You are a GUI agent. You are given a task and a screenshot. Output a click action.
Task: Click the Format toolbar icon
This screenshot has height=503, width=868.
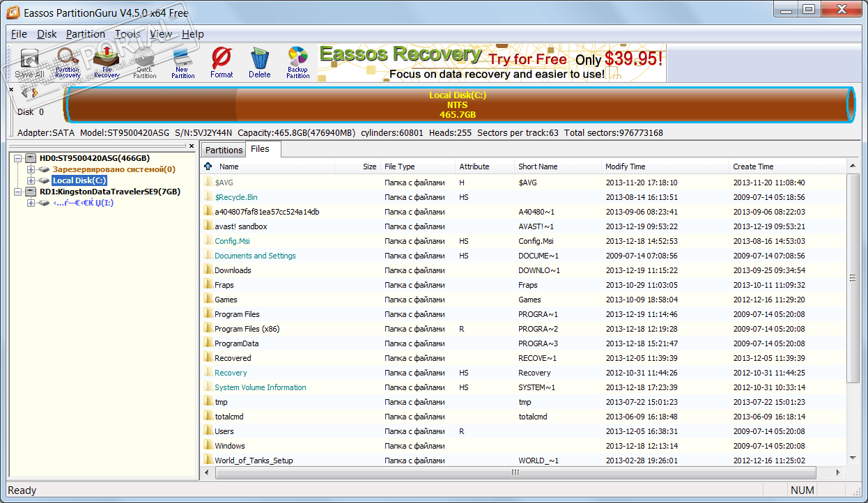(222, 63)
